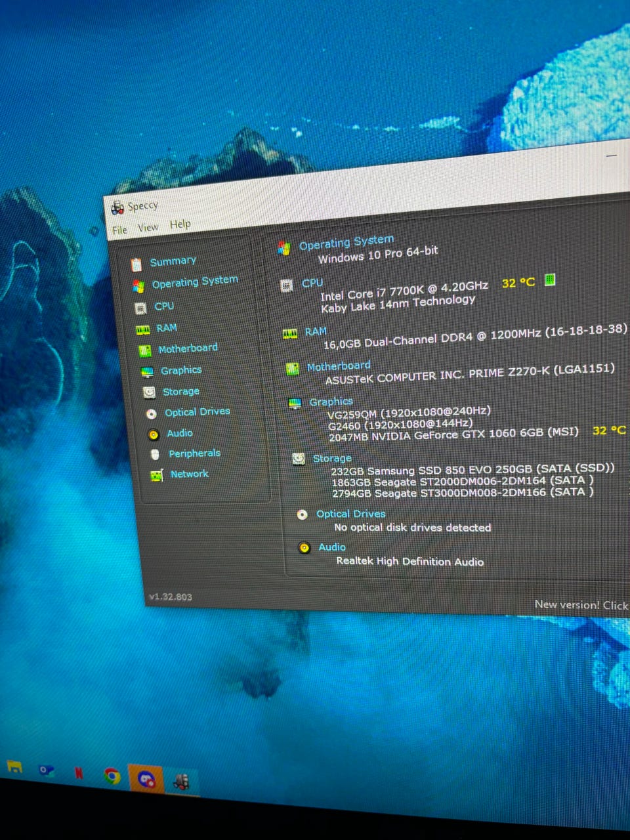Screen dimensions: 630x840
Task: Open File Explorer from the taskbar
Action: [x=14, y=767]
